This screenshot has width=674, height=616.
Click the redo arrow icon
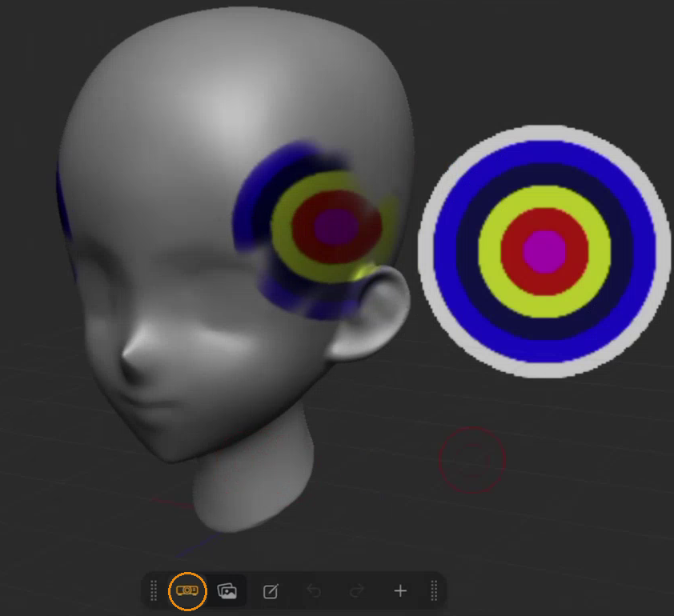point(357,591)
